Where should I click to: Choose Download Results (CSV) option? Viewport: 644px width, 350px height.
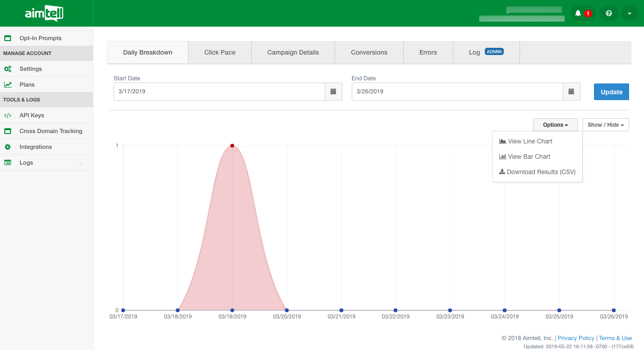click(541, 172)
